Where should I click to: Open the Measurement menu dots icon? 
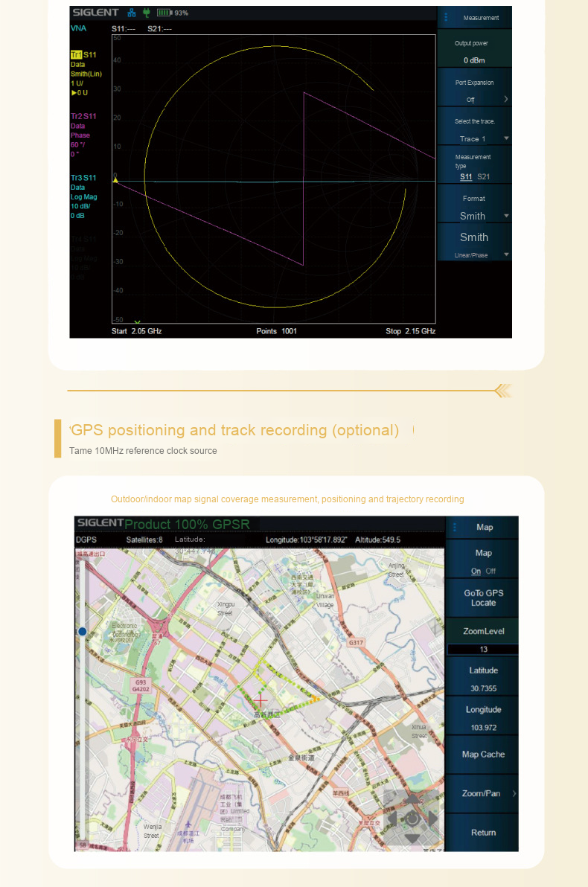click(447, 18)
